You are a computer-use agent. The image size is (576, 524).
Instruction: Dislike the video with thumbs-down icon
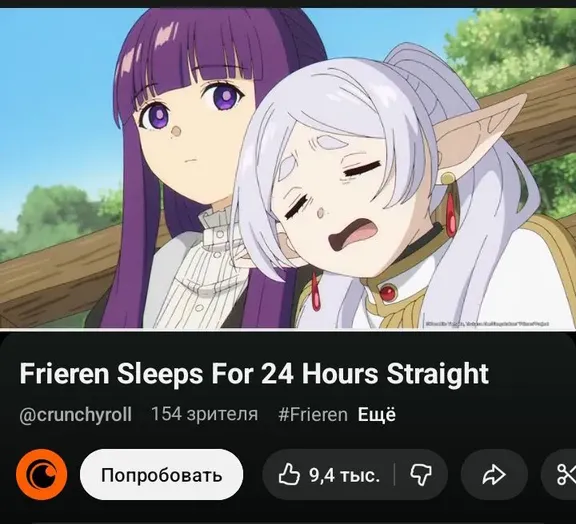tap(421, 475)
